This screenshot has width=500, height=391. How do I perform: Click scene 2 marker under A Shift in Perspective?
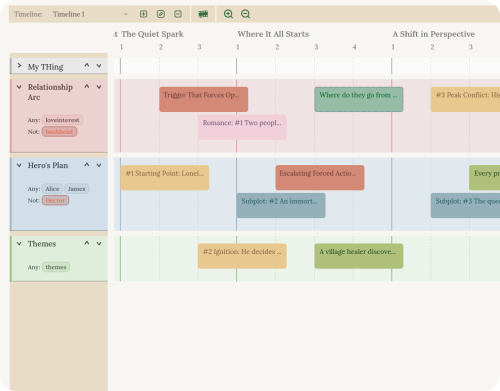(x=432, y=47)
